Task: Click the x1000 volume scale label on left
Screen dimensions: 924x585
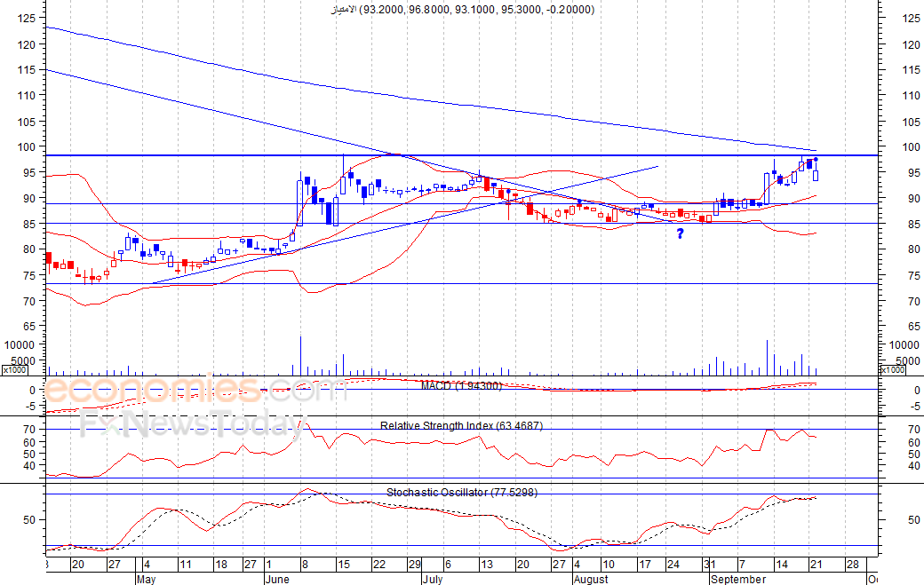Action: click(x=13, y=370)
